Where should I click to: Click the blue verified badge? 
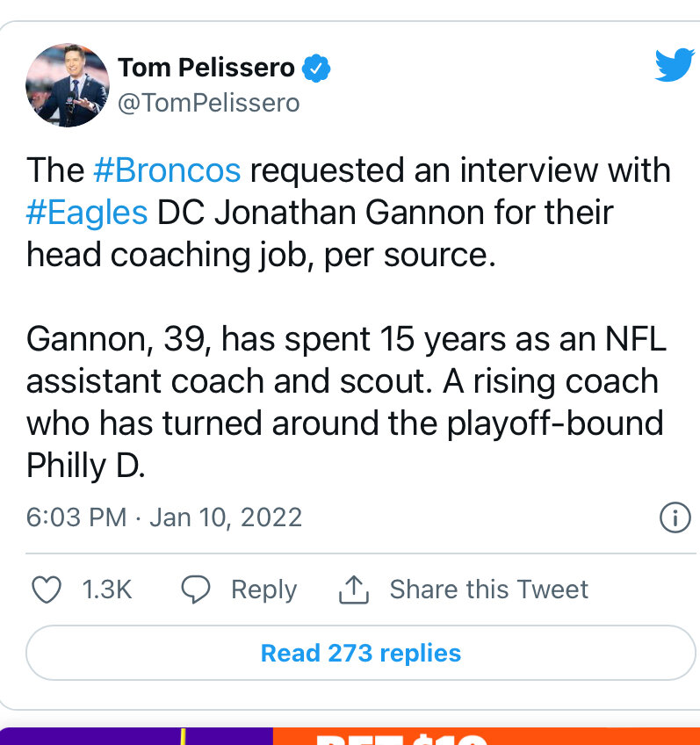pyautogui.click(x=317, y=67)
